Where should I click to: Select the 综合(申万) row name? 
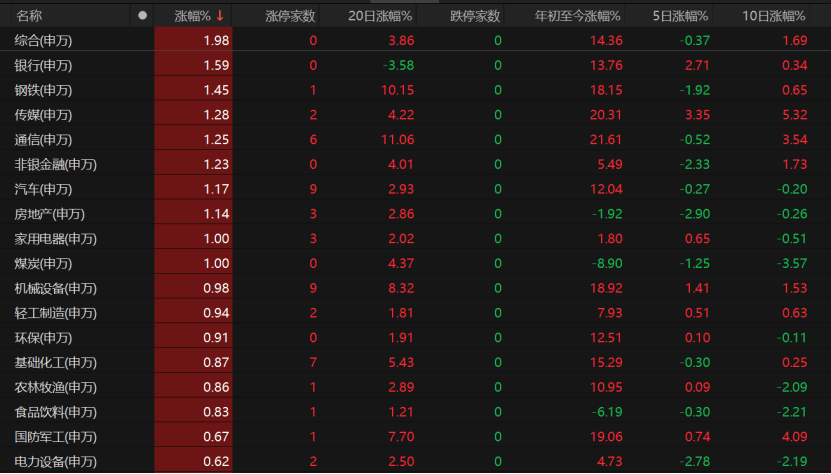pos(43,41)
